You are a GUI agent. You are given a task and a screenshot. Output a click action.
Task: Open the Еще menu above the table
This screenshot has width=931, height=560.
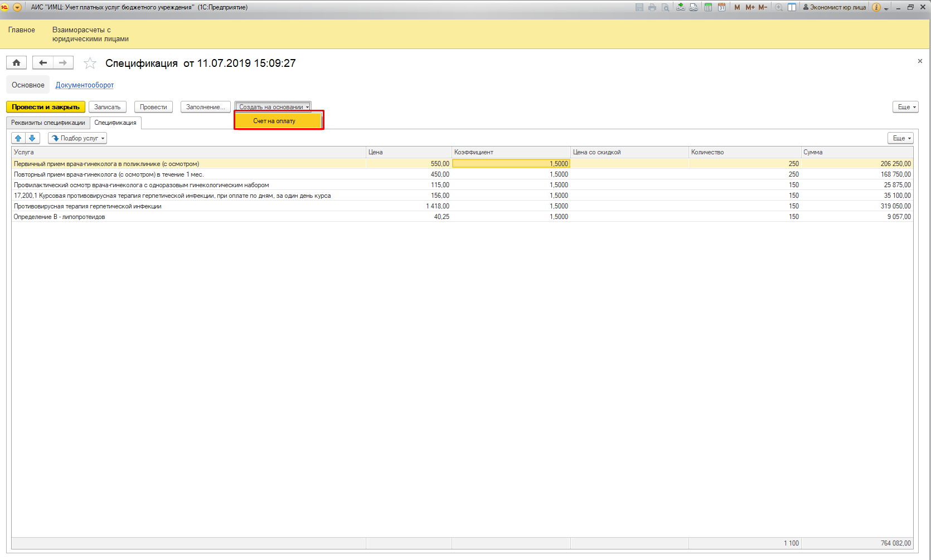click(900, 138)
